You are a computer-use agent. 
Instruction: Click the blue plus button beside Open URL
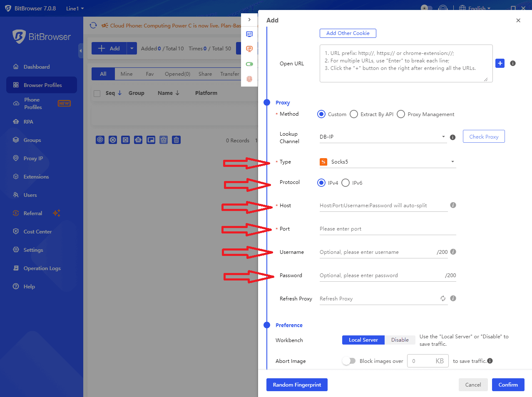[500, 63]
